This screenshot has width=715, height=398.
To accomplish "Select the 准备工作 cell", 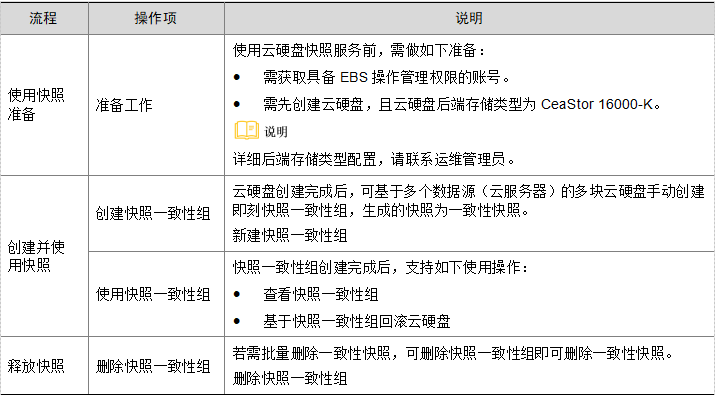I will 156,105.
